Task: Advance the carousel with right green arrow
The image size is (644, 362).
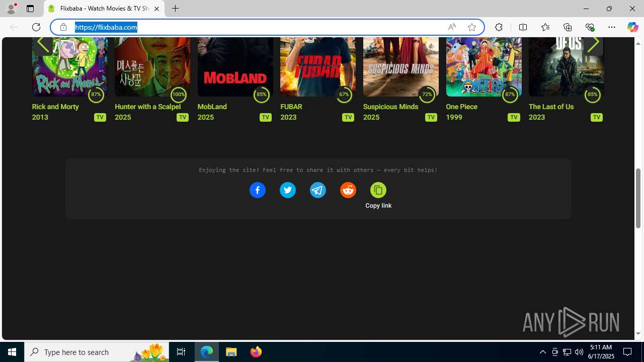Action: pos(593,44)
